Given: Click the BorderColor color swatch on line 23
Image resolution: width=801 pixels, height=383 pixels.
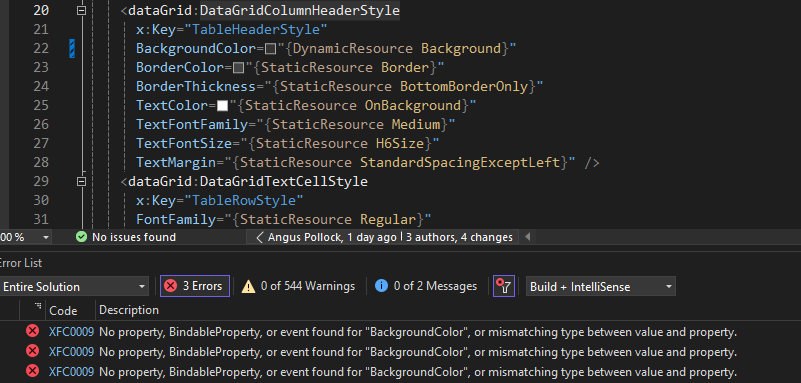Looking at the screenshot, I should click(x=239, y=67).
